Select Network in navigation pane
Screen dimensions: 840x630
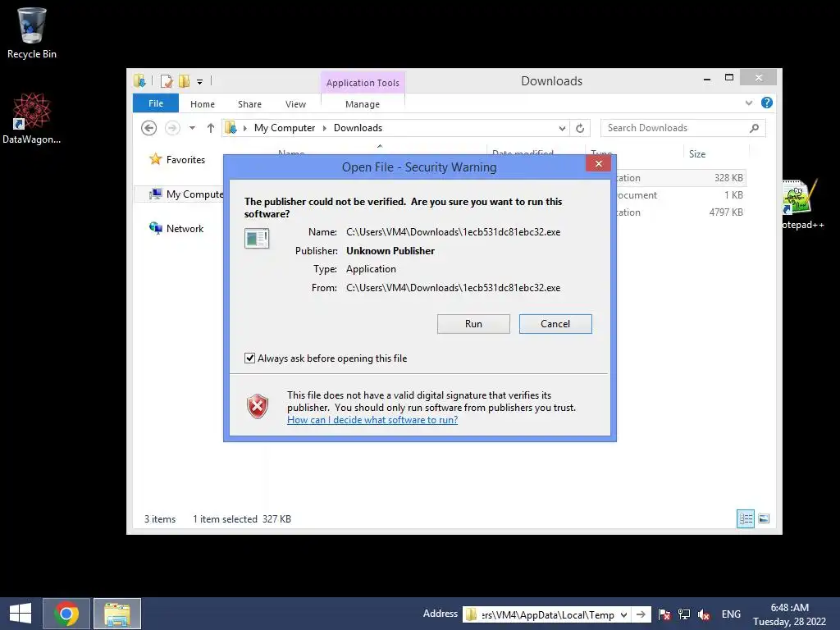(177, 228)
